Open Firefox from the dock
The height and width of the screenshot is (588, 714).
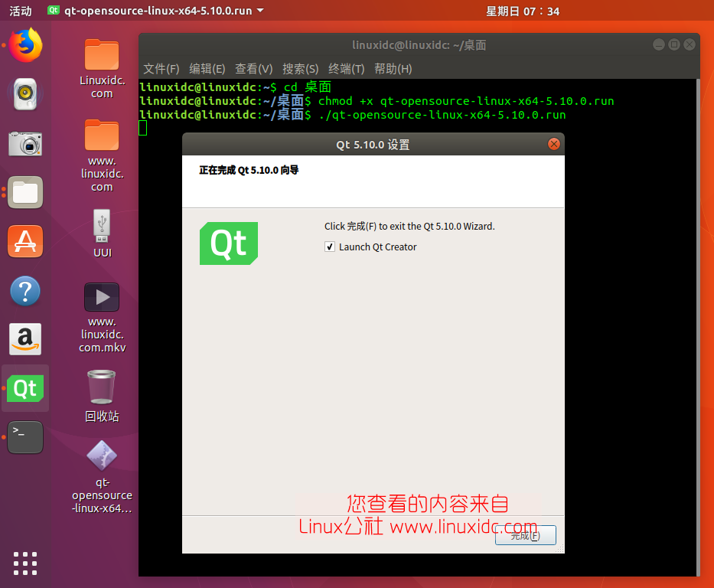click(25, 45)
